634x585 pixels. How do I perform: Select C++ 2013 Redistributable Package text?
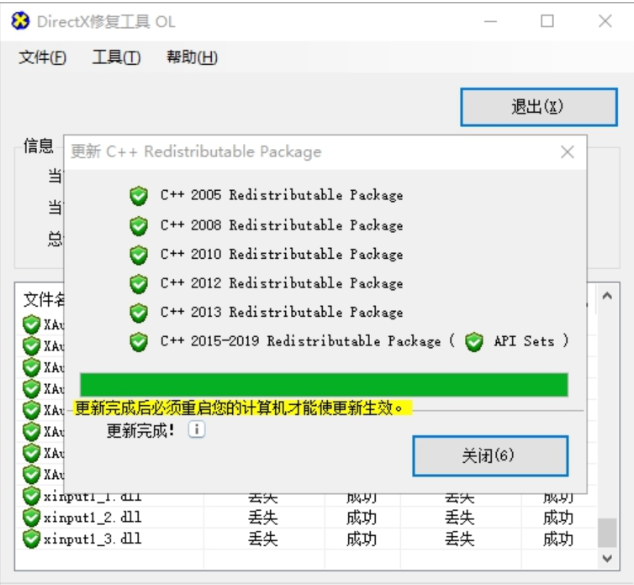[281, 312]
